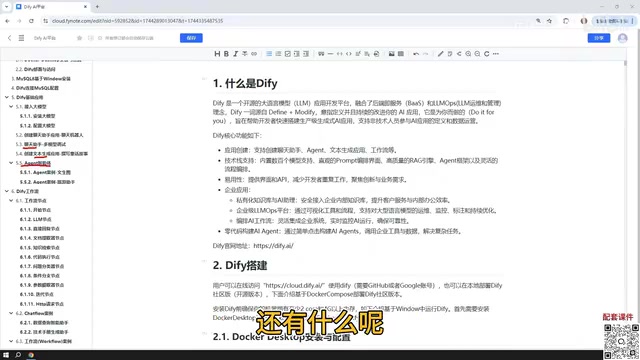Switch to the Dify AI browser tab
Image resolution: width=640 pixels, height=360 pixels.
point(52,7)
